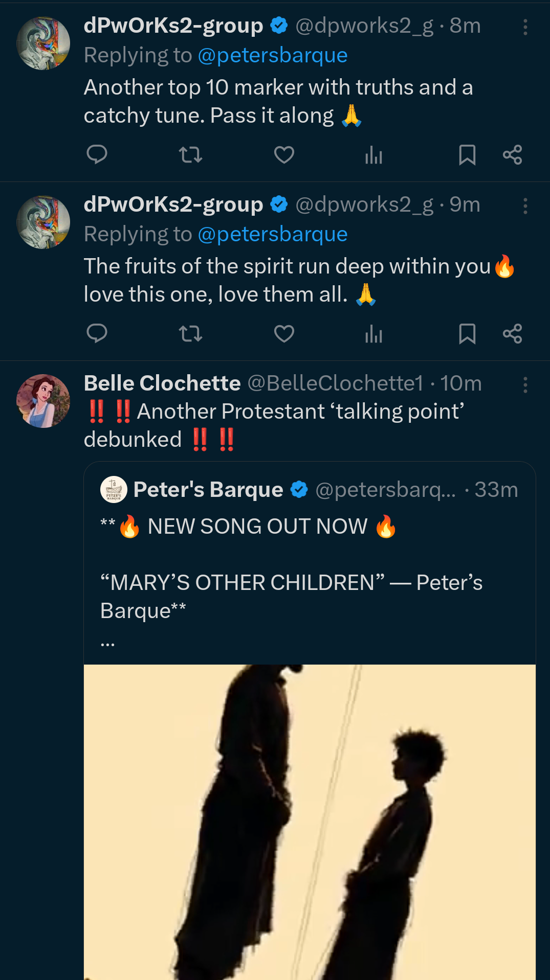
Task: Open more options on the 8m tweet
Action: (525, 27)
